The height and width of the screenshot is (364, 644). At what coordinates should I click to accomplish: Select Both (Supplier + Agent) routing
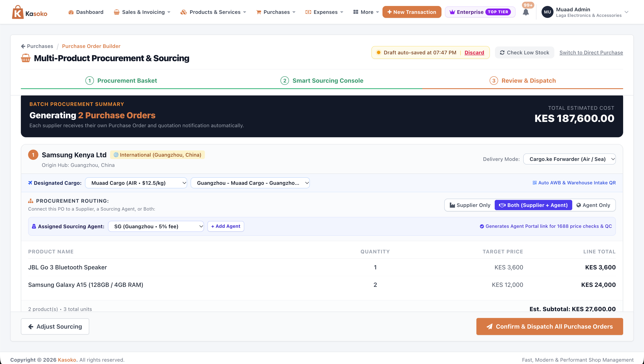533,205
